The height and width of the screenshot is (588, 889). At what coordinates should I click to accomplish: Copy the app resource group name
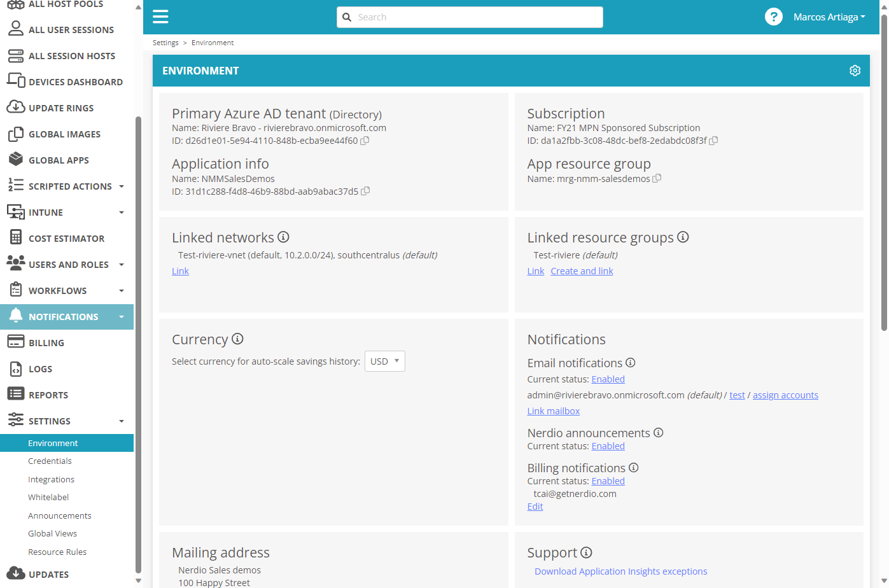click(657, 179)
